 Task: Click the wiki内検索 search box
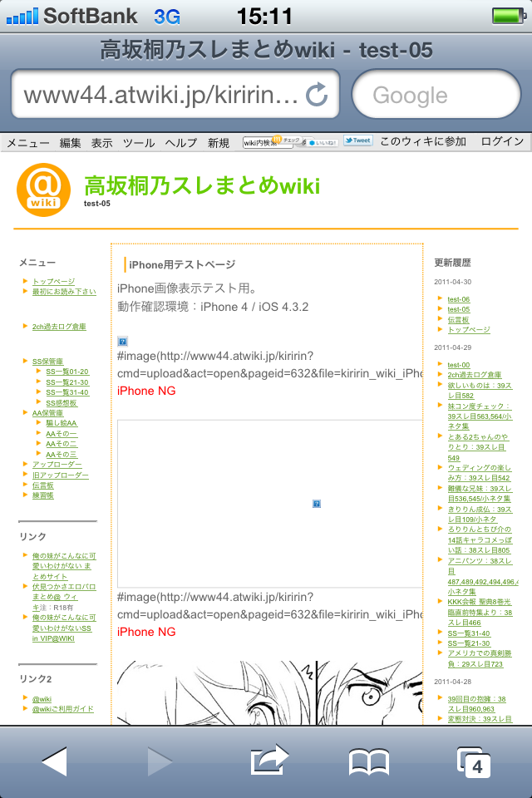(268, 142)
